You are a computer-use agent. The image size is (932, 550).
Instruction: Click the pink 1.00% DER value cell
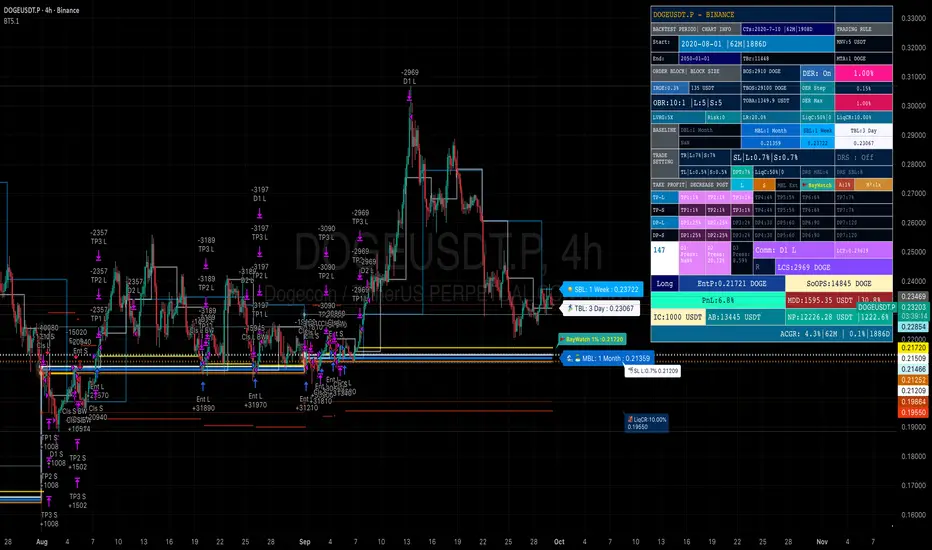pyautogui.click(x=863, y=73)
